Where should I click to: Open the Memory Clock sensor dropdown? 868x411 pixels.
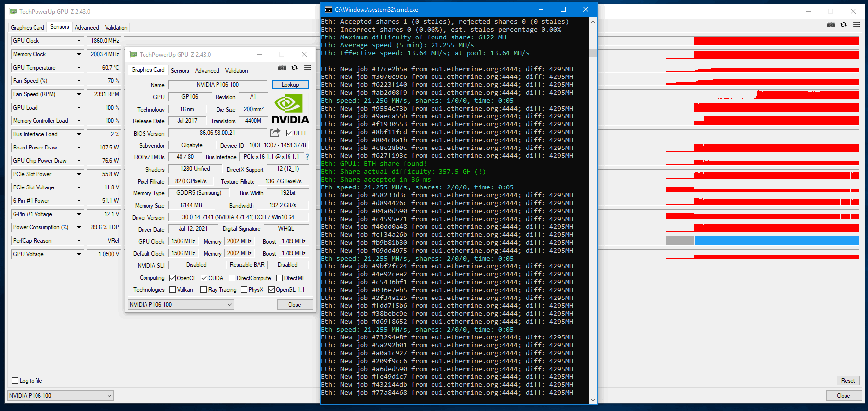coord(78,54)
